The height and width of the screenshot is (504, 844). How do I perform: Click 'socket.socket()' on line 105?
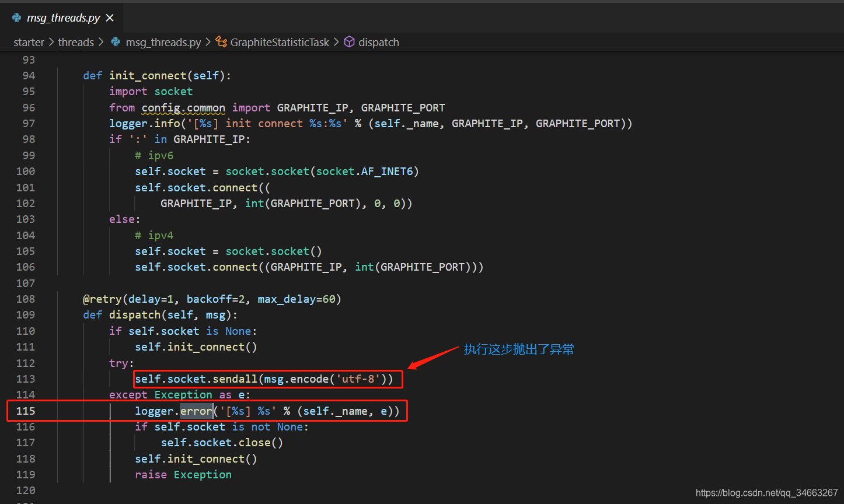tap(274, 251)
